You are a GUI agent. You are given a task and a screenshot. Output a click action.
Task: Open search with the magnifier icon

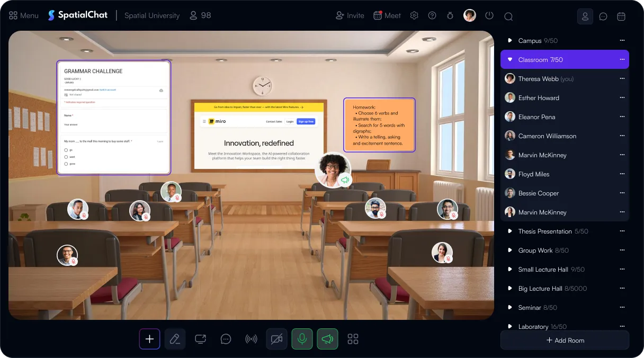(508, 16)
